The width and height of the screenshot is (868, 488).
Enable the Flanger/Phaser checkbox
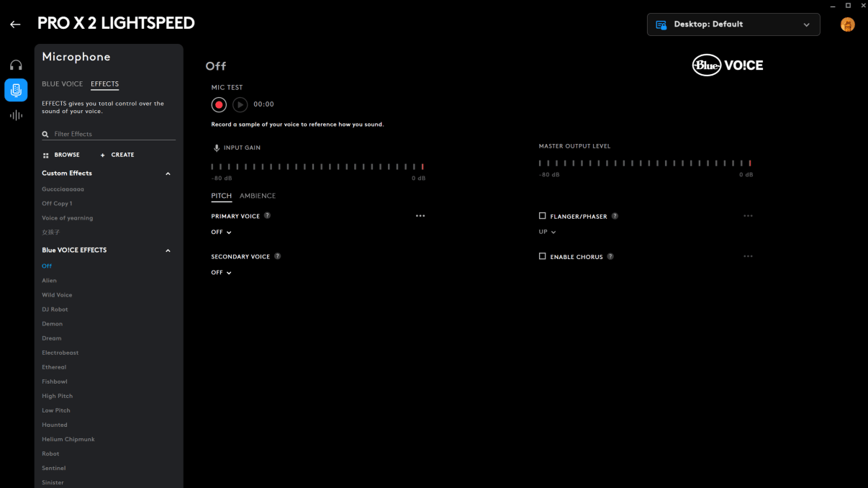[x=543, y=216]
